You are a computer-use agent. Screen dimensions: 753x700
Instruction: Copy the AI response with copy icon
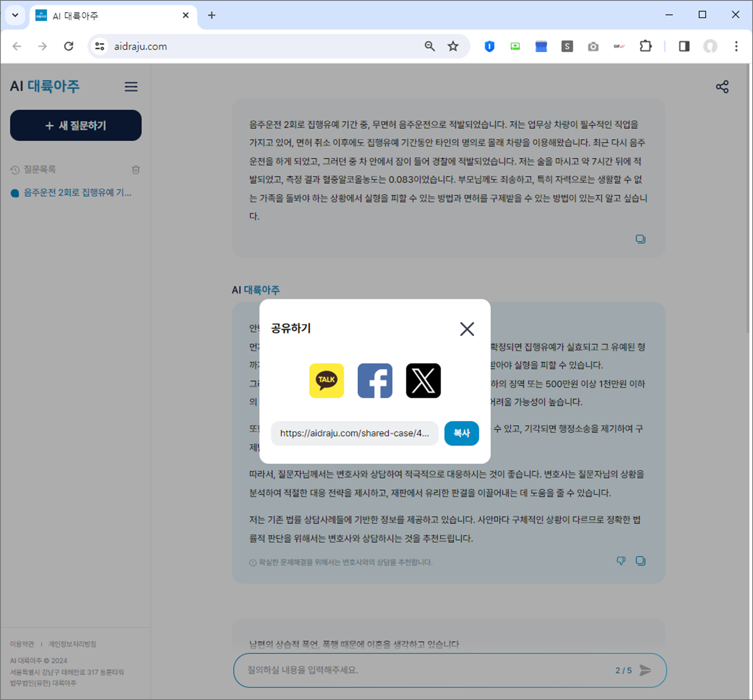641,561
